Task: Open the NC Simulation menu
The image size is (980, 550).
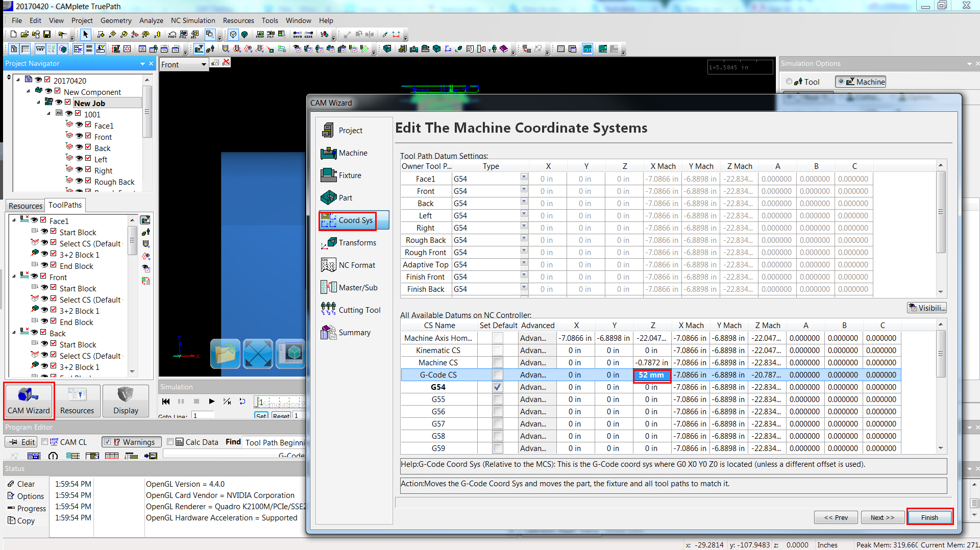Action: pyautogui.click(x=193, y=20)
